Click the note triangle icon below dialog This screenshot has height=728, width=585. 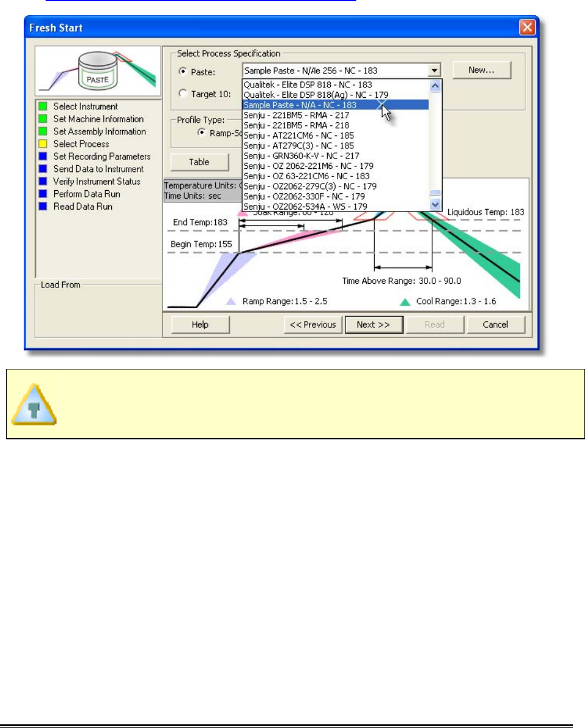tap(34, 404)
